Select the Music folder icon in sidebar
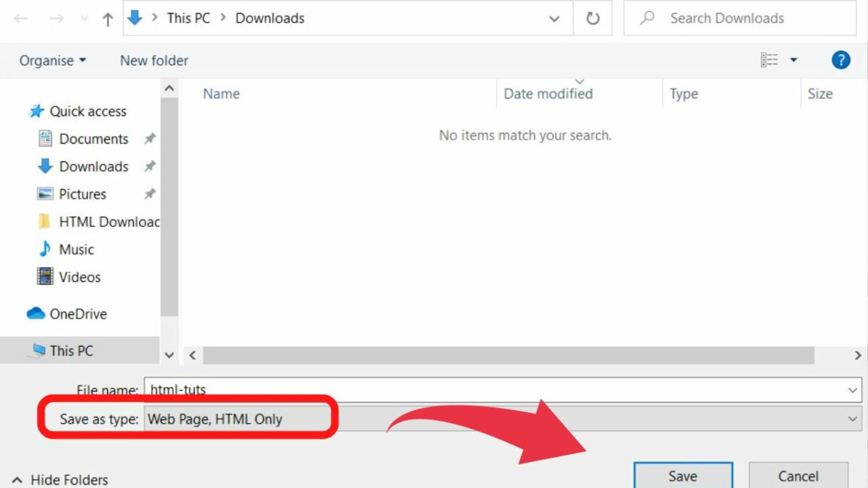 [x=45, y=249]
